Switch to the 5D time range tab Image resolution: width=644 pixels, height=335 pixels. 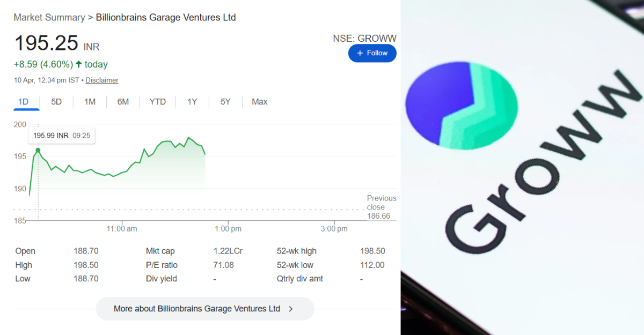(56, 102)
